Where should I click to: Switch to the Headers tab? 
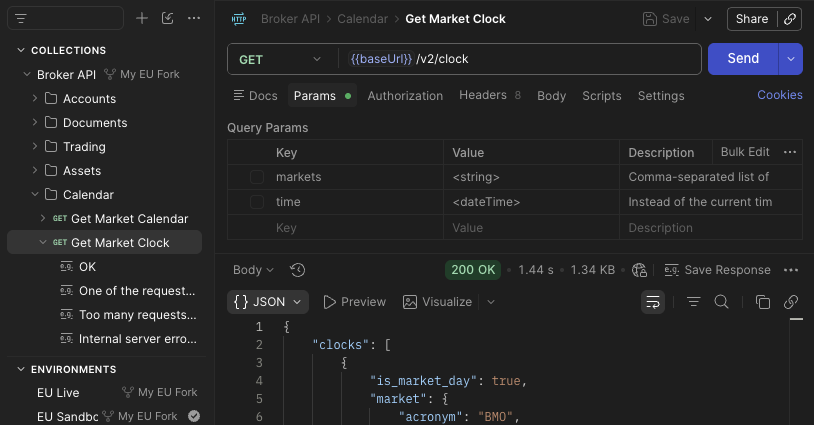click(490, 95)
